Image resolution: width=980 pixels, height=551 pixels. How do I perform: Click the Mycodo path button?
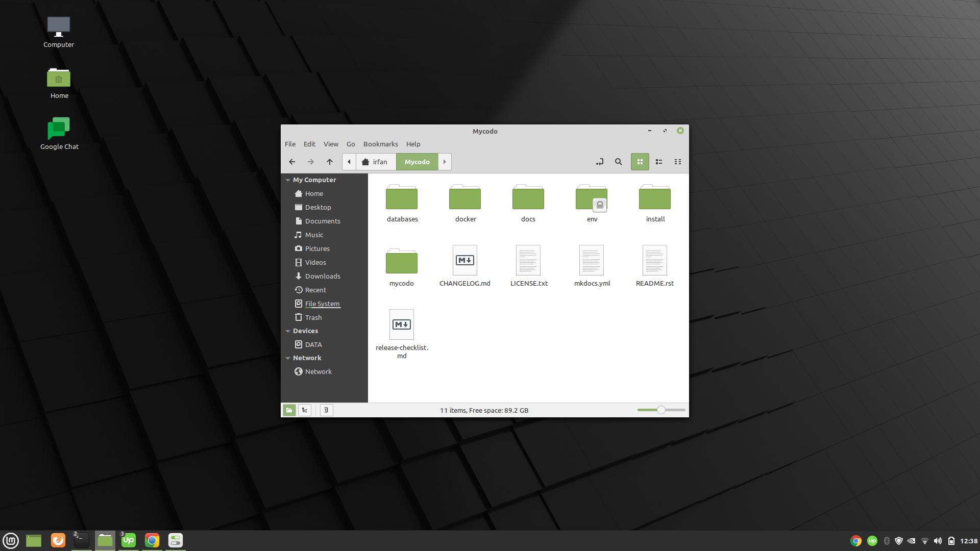417,162
